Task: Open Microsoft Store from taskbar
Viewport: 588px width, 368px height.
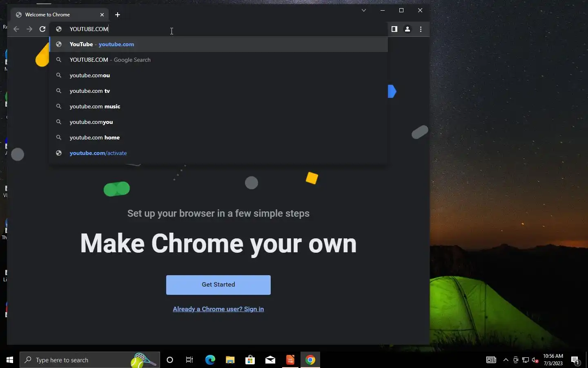Action: click(x=250, y=360)
